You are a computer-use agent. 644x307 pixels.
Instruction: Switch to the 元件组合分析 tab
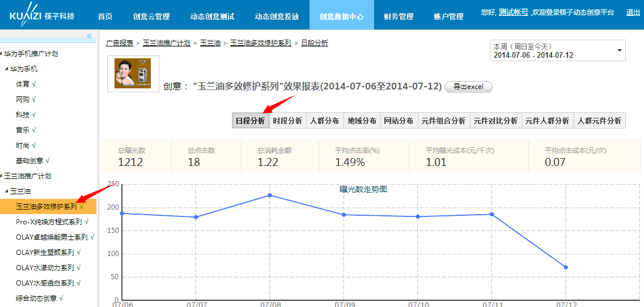pos(443,121)
